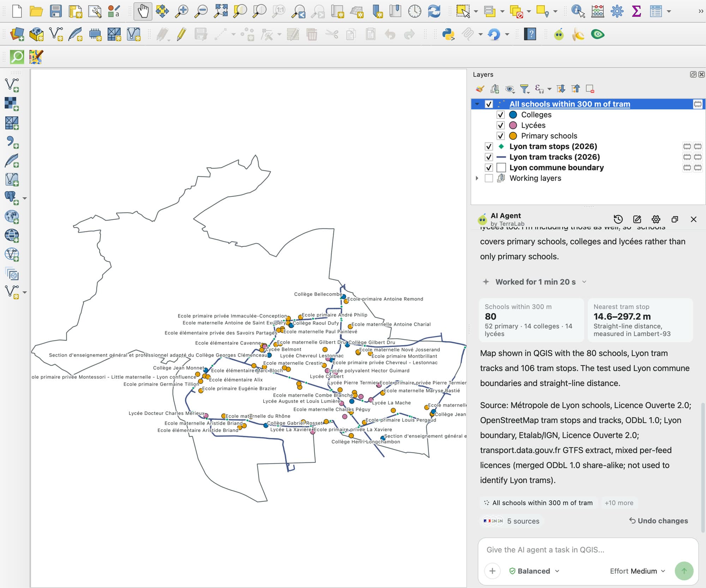Start a new AI Agent chat
The image size is (706, 588).
[637, 219]
